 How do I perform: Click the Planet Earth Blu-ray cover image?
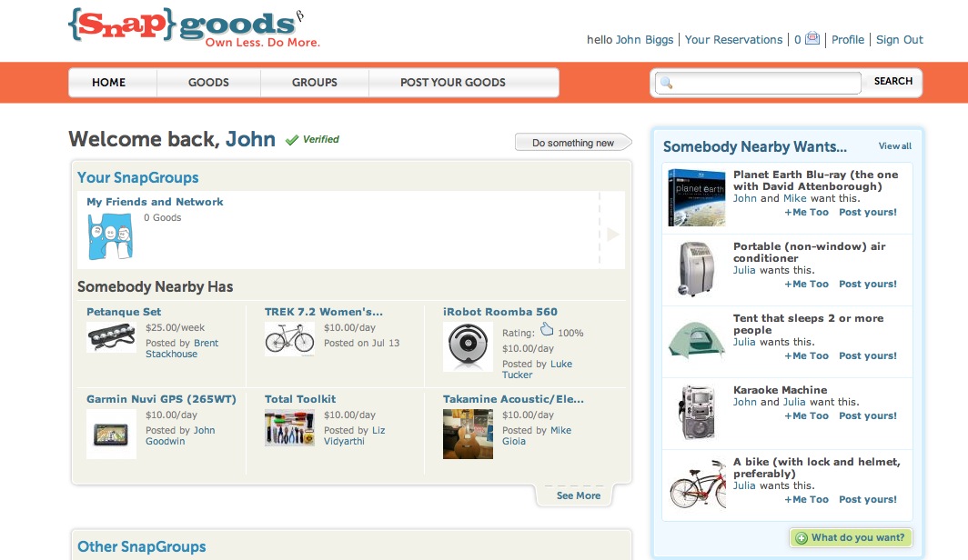[x=696, y=198]
